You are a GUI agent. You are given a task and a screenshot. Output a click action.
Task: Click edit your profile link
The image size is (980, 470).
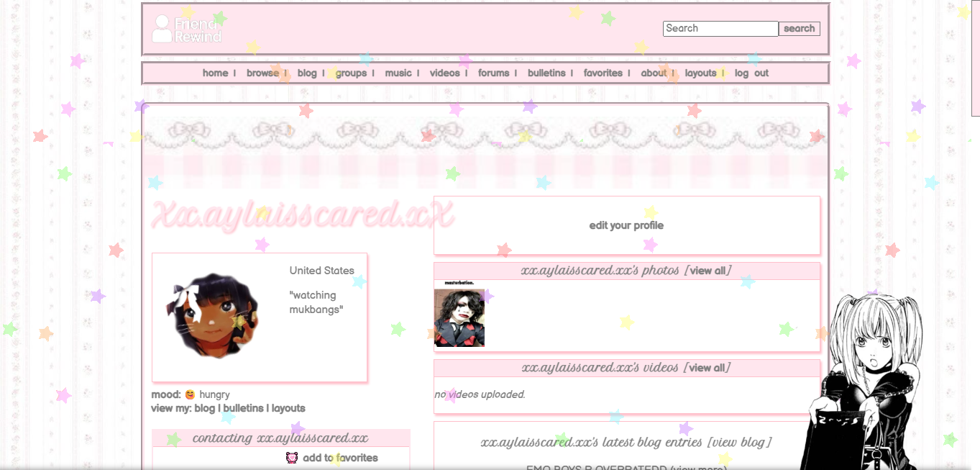626,225
